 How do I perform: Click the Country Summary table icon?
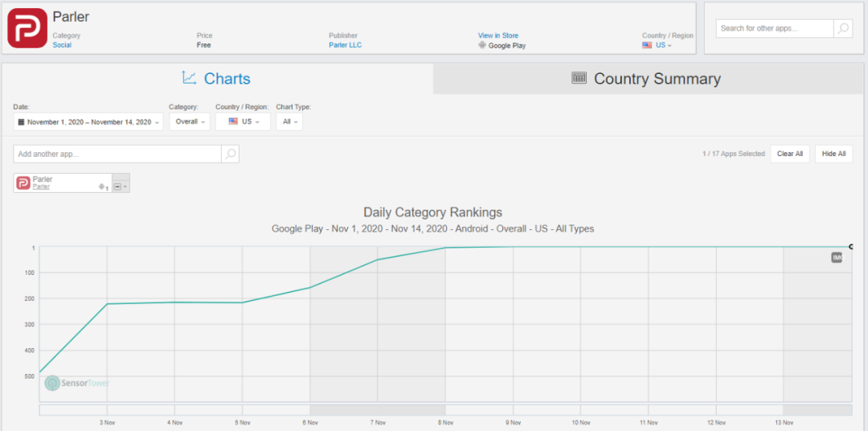pyautogui.click(x=579, y=78)
